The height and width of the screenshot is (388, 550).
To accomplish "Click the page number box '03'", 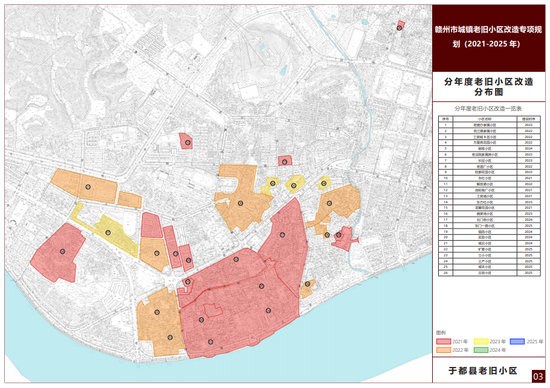I will coord(538,376).
